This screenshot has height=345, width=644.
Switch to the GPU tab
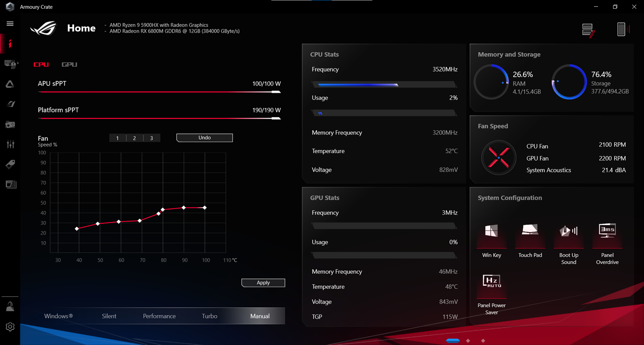[69, 64]
